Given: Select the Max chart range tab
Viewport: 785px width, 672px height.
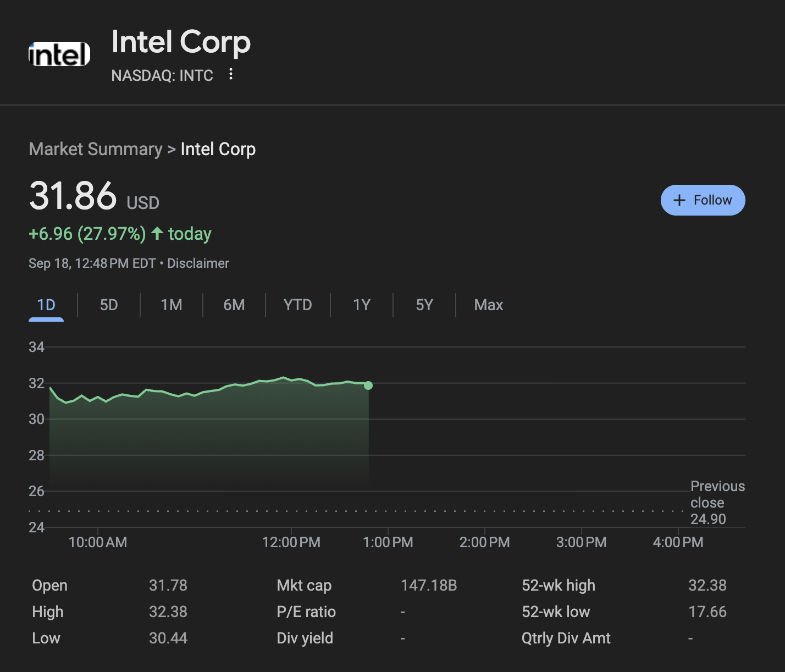Looking at the screenshot, I should (489, 305).
